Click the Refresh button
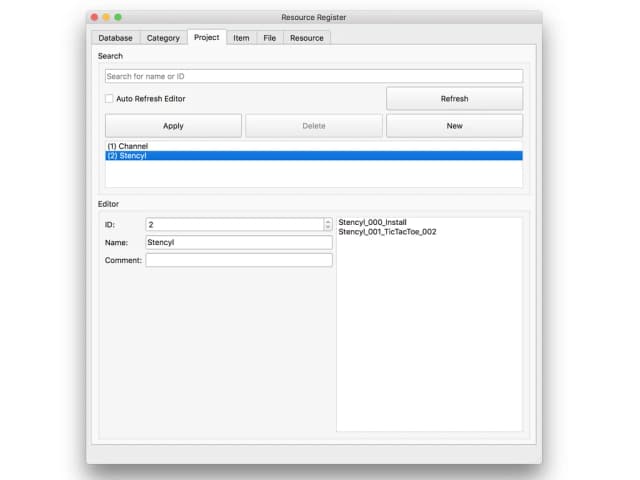The height and width of the screenshot is (480, 640). click(x=454, y=99)
